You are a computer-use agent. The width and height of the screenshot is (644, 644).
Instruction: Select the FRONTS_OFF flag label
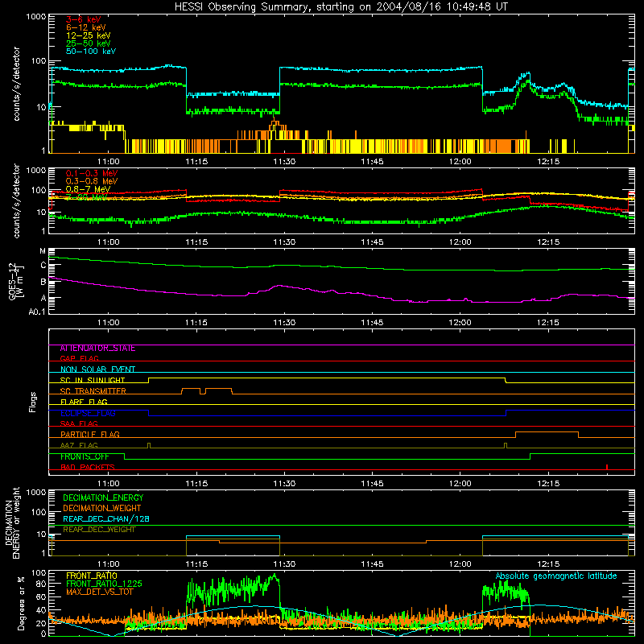[85, 456]
